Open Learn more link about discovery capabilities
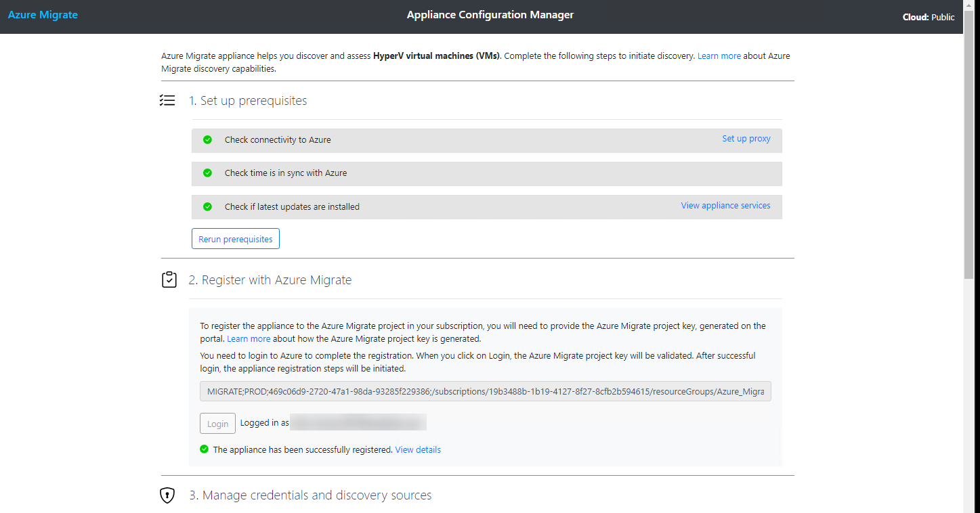Screen dimensions: 980x513 [x=719, y=56]
